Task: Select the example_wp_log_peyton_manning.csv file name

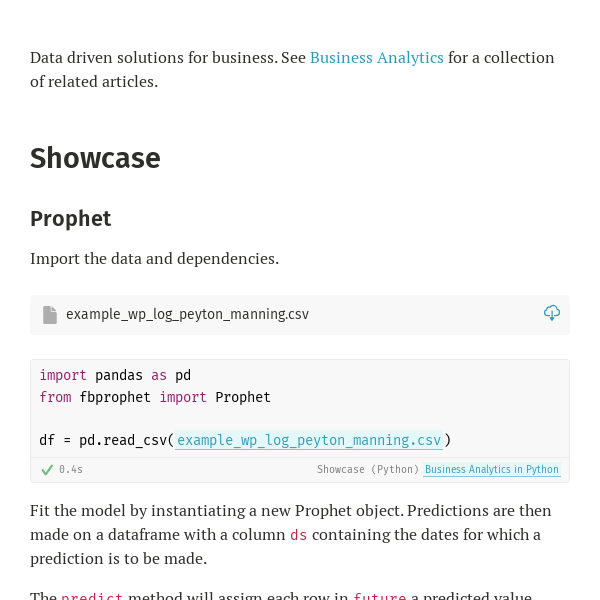Action: [x=187, y=315]
